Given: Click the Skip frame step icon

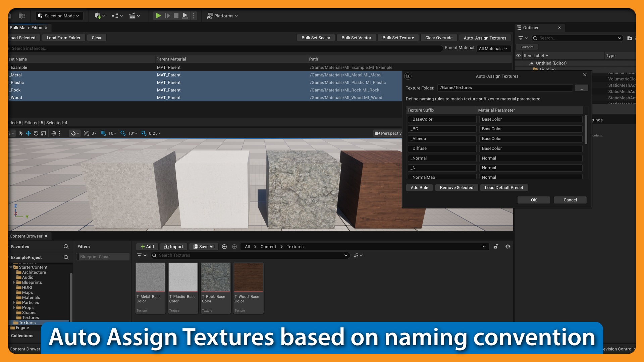Looking at the screenshot, I should (167, 16).
